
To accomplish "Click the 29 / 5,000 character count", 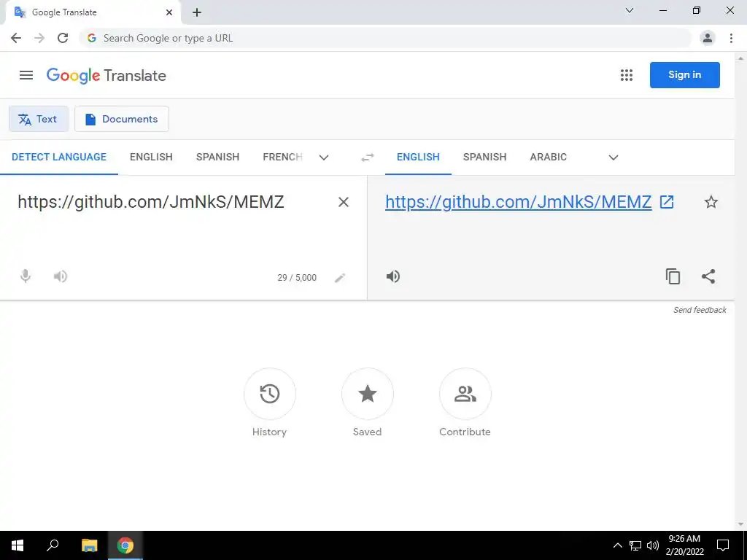I will 297,278.
